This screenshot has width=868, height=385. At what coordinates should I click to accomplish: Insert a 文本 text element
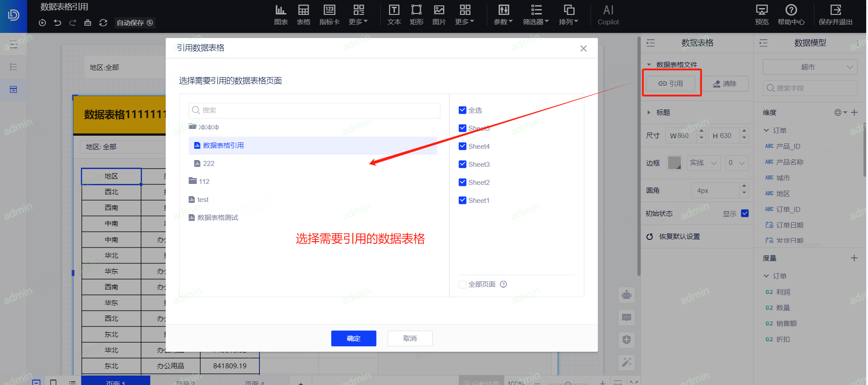[x=394, y=14]
